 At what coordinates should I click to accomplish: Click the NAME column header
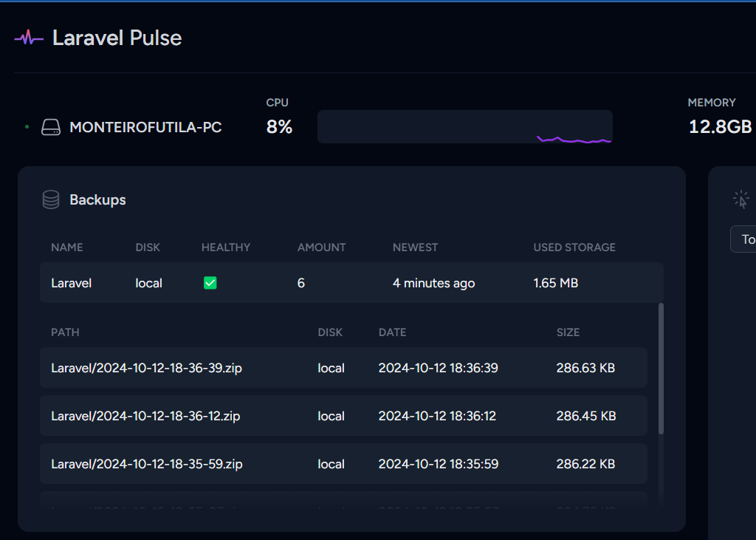[67, 247]
